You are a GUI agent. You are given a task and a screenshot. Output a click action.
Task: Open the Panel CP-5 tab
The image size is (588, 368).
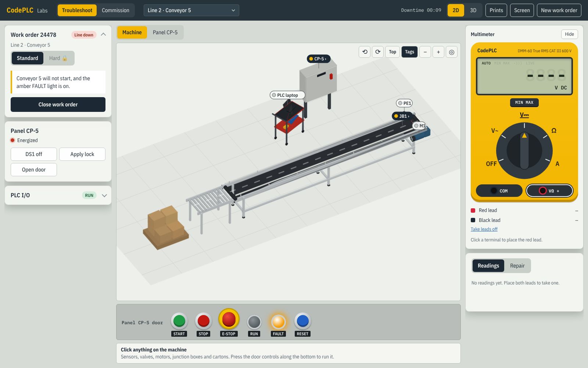(x=165, y=32)
